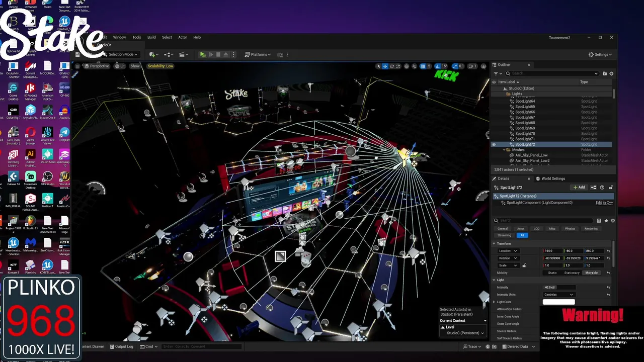This screenshot has width=644, height=362.
Task: Click the Add component button
Action: click(579, 187)
